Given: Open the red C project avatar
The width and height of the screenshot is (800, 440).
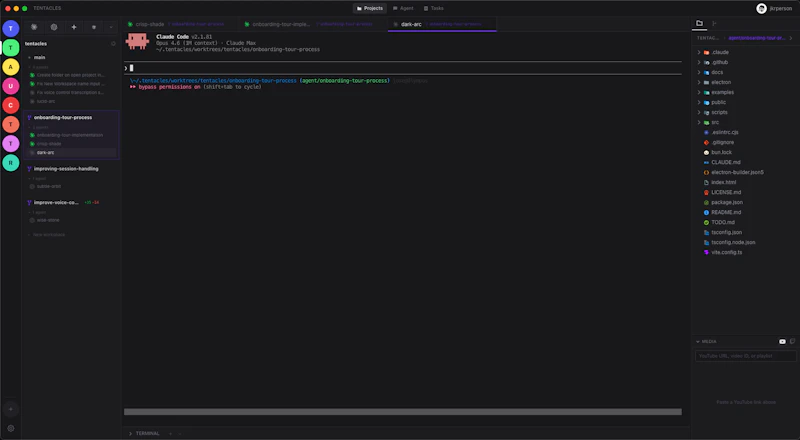Looking at the screenshot, I should click(11, 105).
